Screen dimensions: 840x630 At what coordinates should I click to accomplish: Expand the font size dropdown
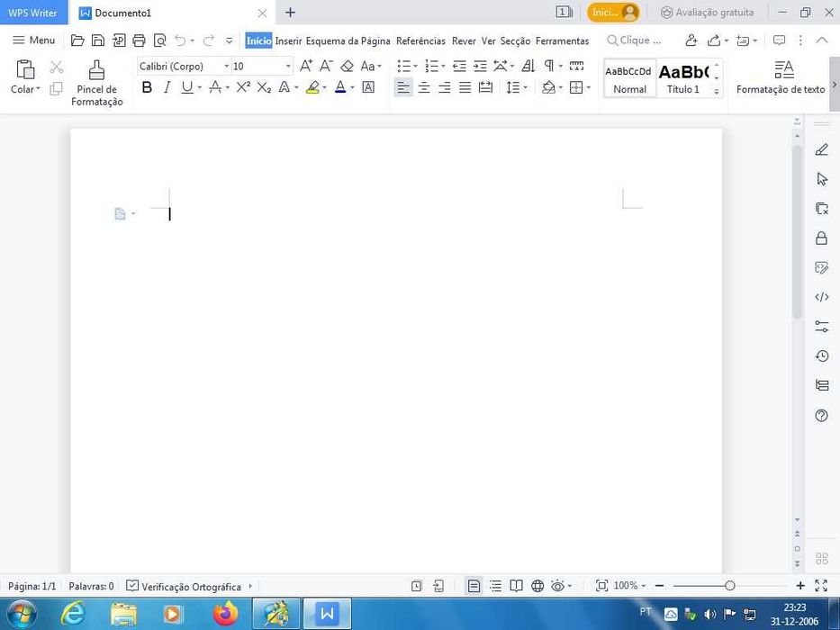(x=288, y=66)
